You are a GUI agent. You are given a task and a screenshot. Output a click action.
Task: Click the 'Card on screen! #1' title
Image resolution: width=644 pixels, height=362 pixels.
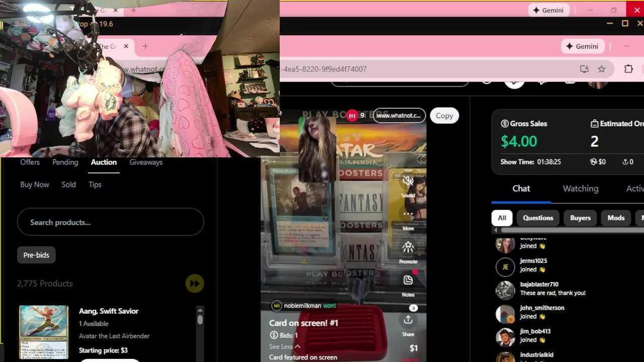coord(303,323)
